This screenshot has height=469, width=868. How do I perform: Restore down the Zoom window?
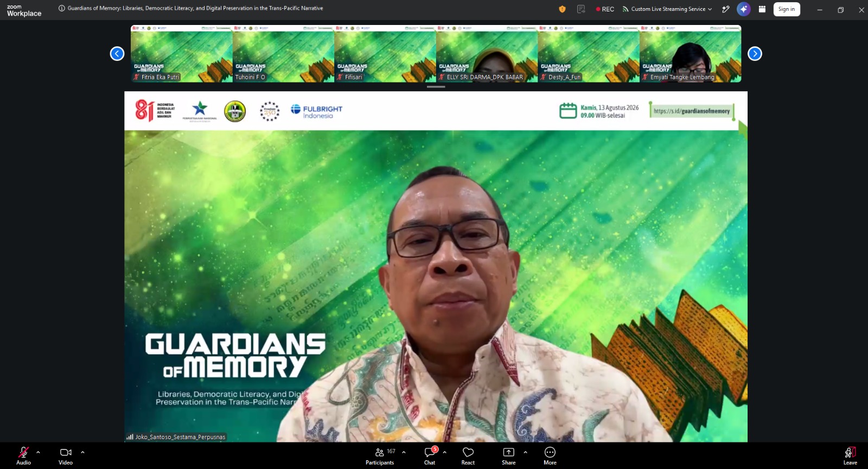(x=840, y=10)
